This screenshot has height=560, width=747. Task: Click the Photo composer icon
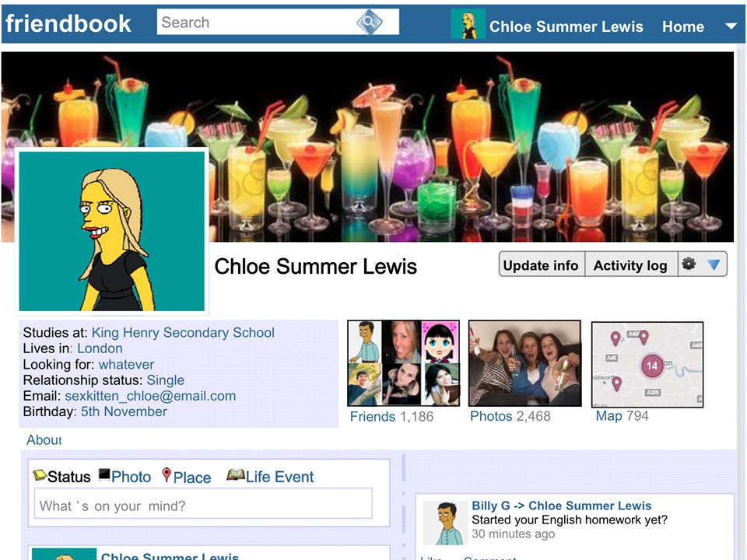coord(103,474)
